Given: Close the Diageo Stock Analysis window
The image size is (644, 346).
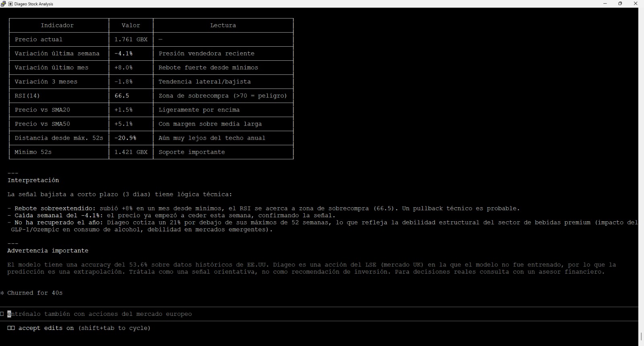Looking at the screenshot, I should click(636, 4).
